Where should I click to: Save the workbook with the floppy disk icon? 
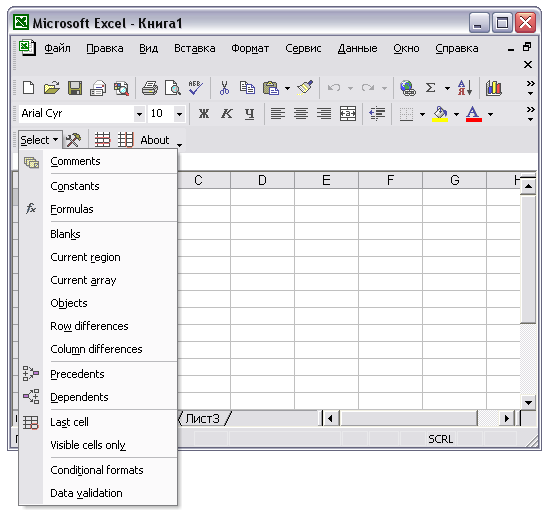point(75,88)
